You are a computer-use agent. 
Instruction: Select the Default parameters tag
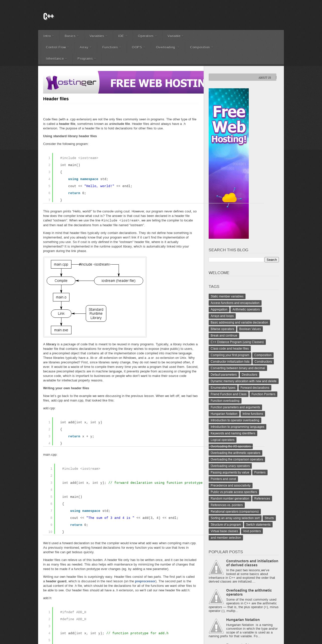(224, 375)
